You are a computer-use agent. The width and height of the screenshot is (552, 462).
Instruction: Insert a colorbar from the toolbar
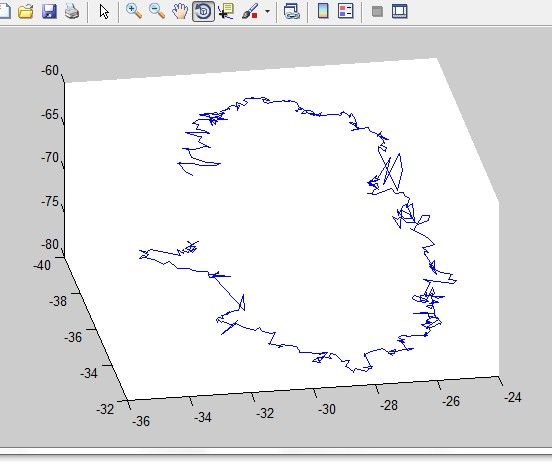323,11
